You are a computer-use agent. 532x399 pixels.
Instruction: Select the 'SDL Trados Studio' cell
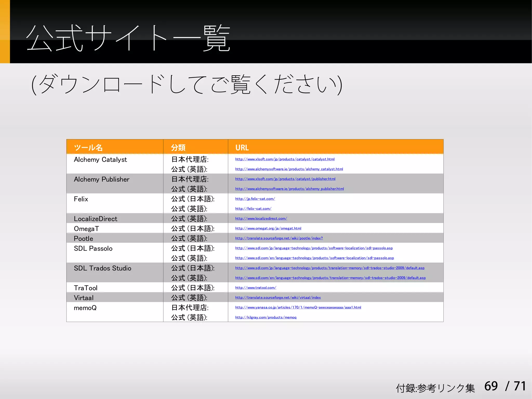[115, 272]
